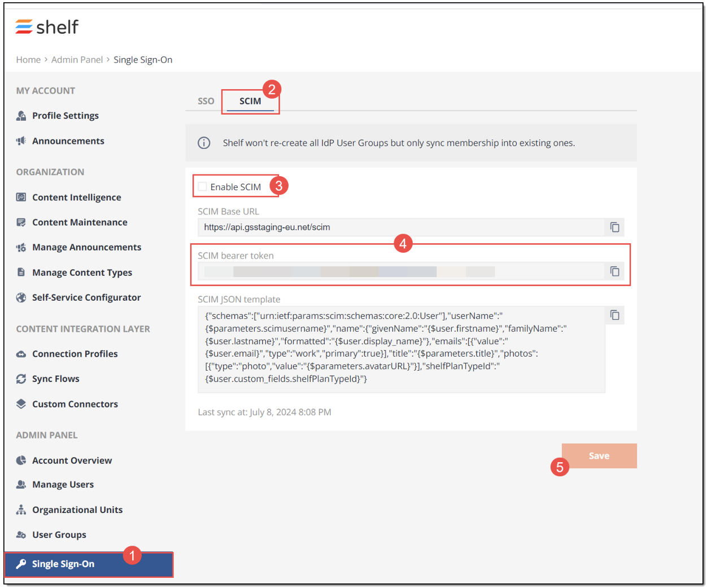Click the Sync Flows refresh icon
This screenshot has width=707, height=588.
point(21,379)
